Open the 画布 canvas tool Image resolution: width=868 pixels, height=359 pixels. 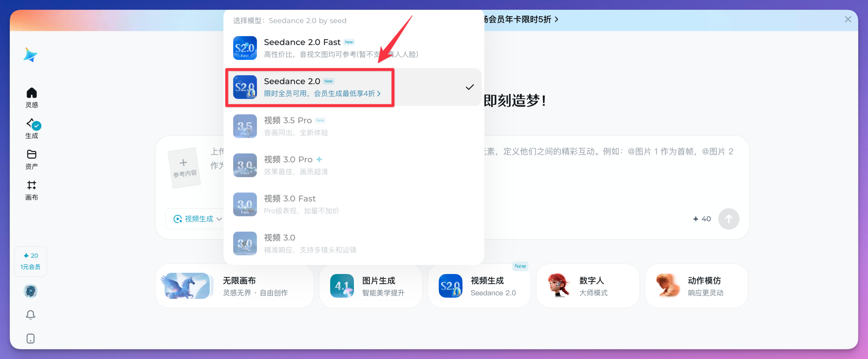[x=32, y=190]
